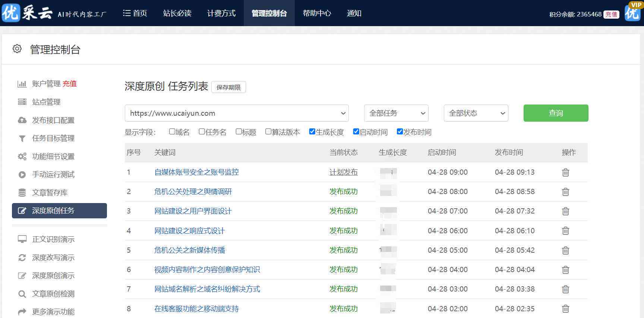644x318 pixels.
Task: Delete task 网站域名解析之域名纠纷解决方式 via trash icon
Action: [x=565, y=289]
